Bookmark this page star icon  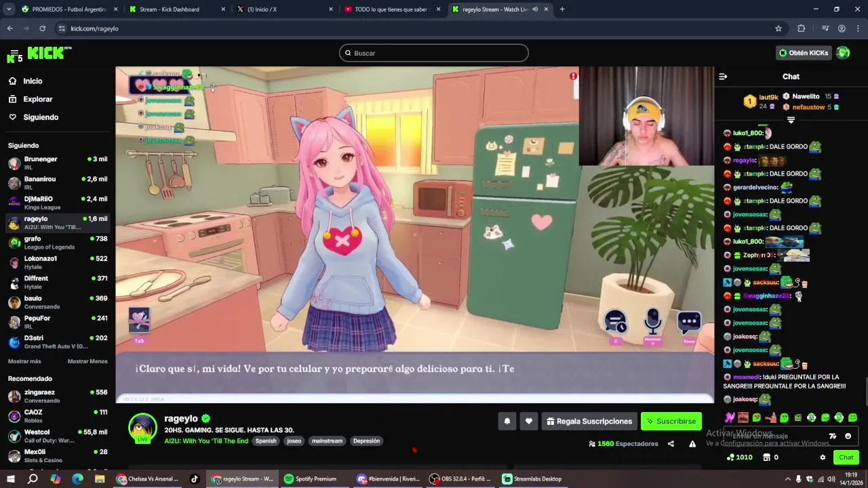coord(778,28)
